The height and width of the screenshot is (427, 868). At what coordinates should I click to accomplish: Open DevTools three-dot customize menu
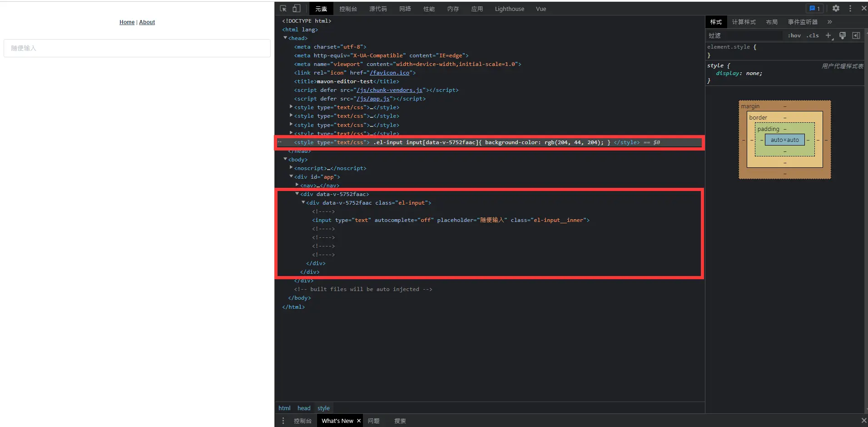tap(850, 9)
